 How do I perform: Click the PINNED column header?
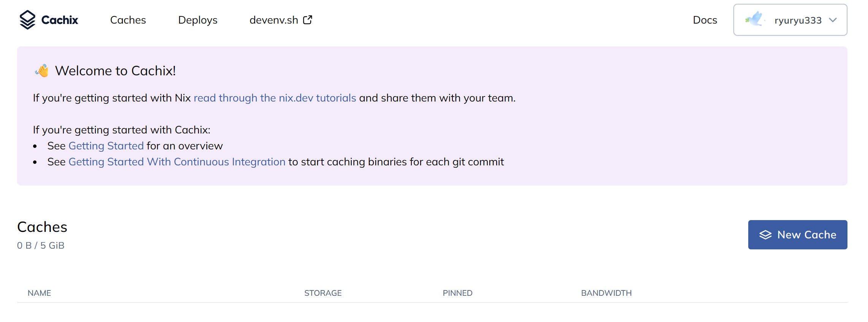coord(457,293)
